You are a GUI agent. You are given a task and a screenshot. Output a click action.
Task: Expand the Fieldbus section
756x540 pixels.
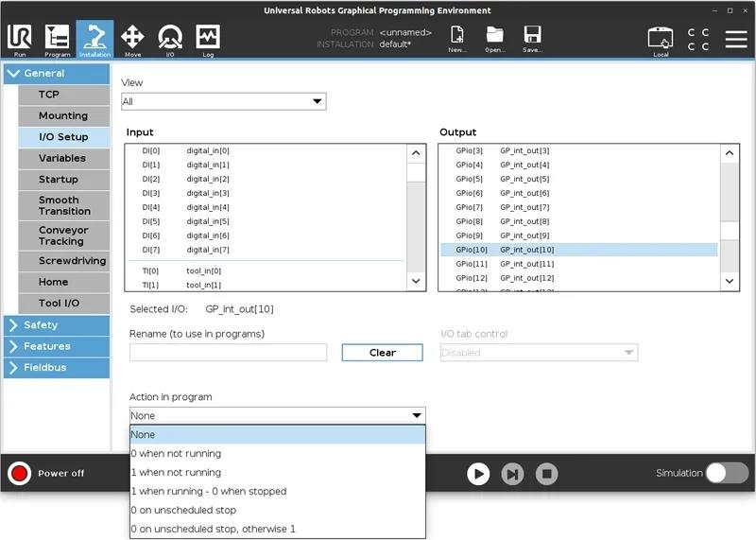tap(55, 367)
